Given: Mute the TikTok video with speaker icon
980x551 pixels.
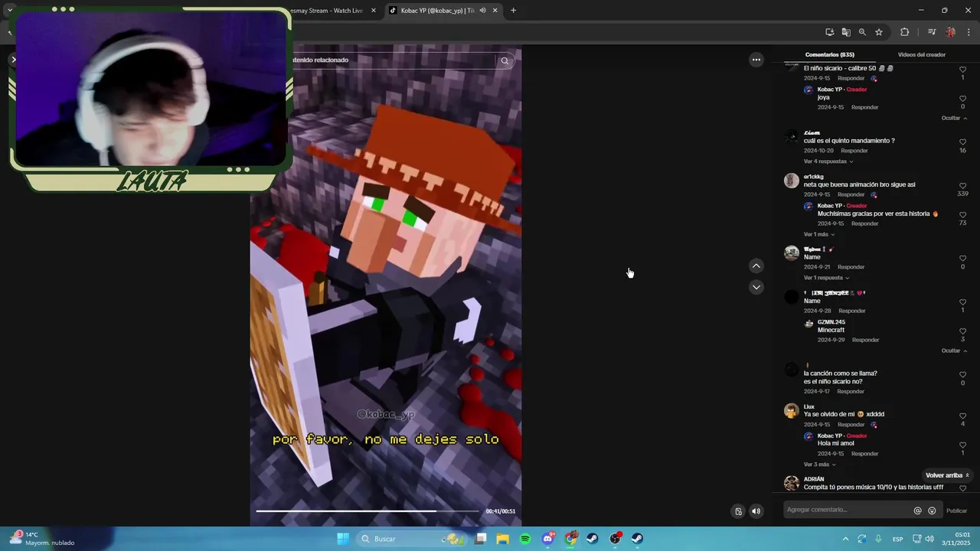Looking at the screenshot, I should pos(756,511).
